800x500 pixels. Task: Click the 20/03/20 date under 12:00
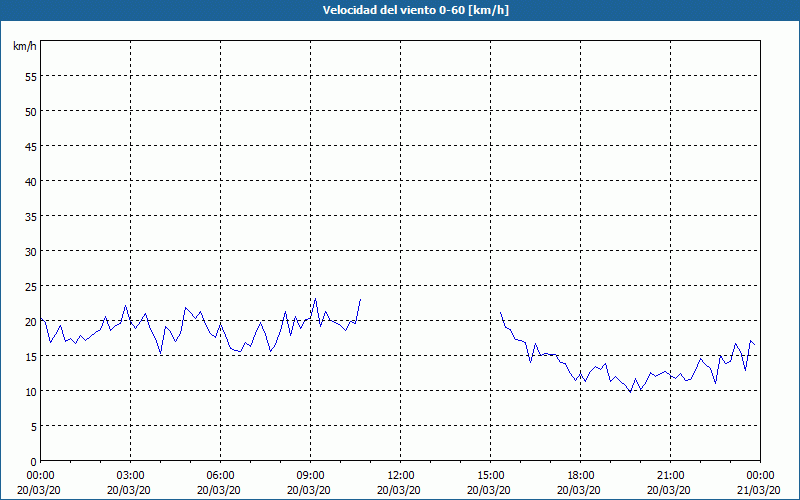[399, 490]
